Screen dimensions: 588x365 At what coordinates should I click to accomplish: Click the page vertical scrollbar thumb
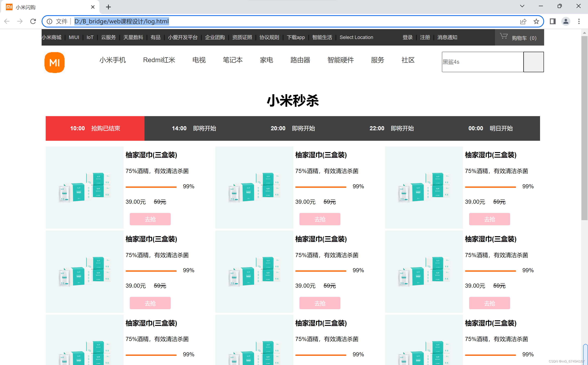pos(584,128)
